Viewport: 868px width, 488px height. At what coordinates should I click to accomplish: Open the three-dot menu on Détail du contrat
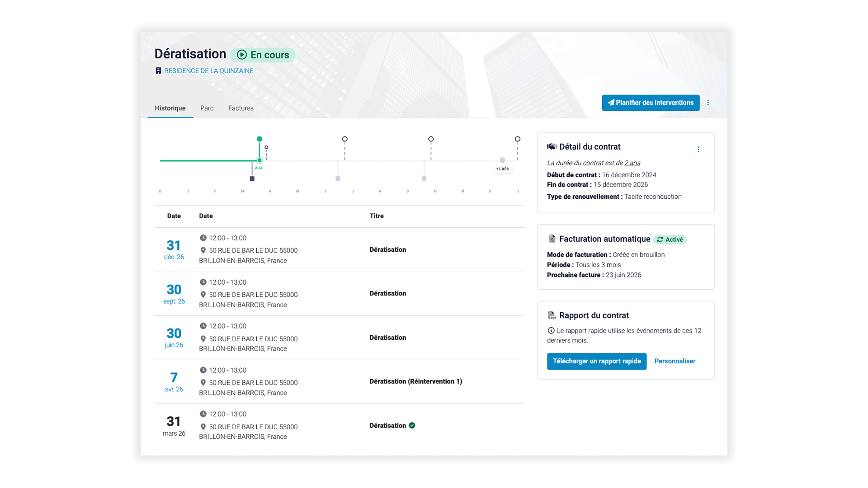point(699,149)
